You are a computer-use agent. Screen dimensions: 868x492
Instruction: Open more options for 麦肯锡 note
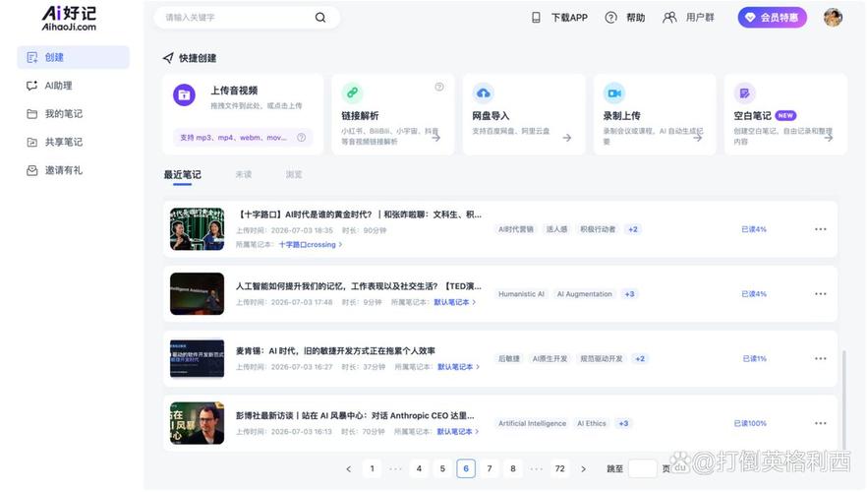coord(821,358)
